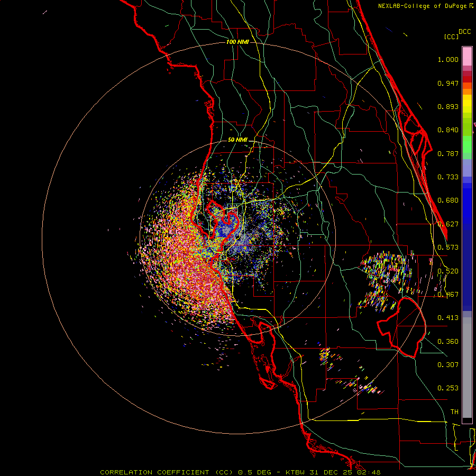Select the 0.253 scale value
Image resolution: width=476 pixels, height=476 pixels.
click(x=448, y=388)
